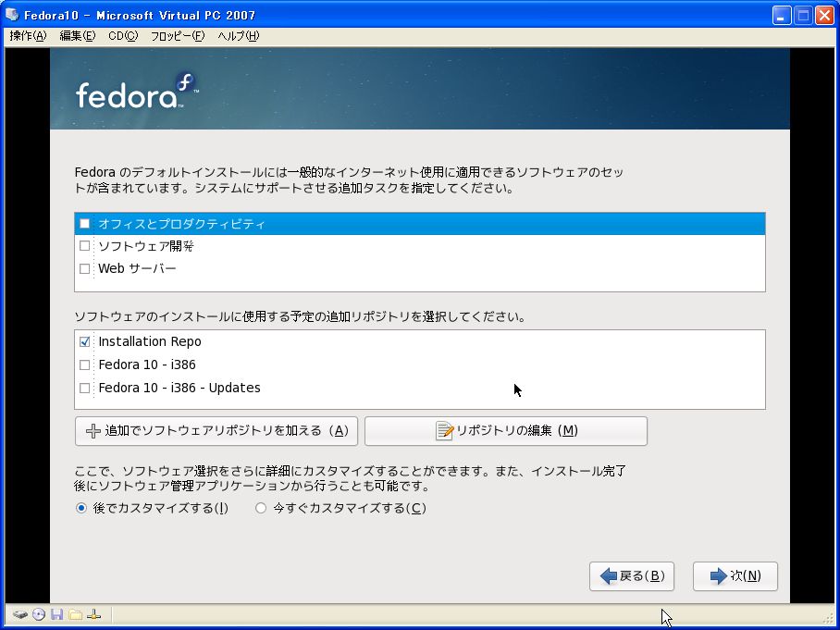Uncheck the Installation Repo checkbox
The width and height of the screenshot is (840, 630).
[x=84, y=341]
